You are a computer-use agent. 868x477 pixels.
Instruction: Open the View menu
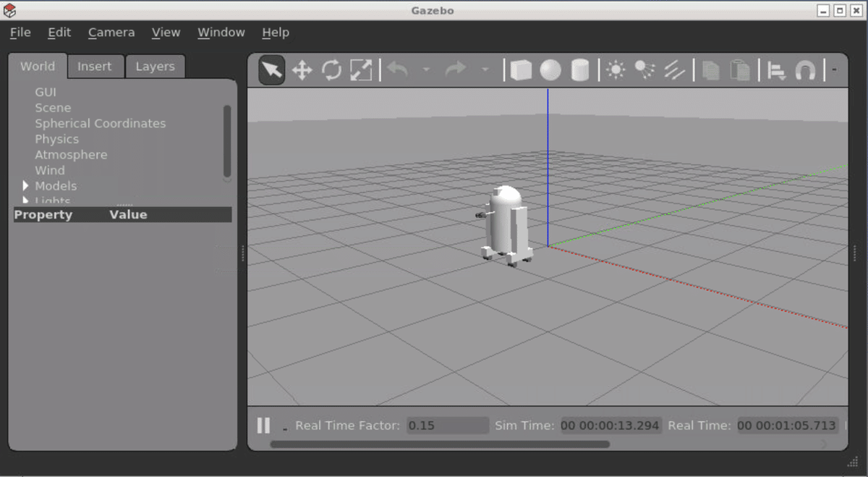point(166,33)
